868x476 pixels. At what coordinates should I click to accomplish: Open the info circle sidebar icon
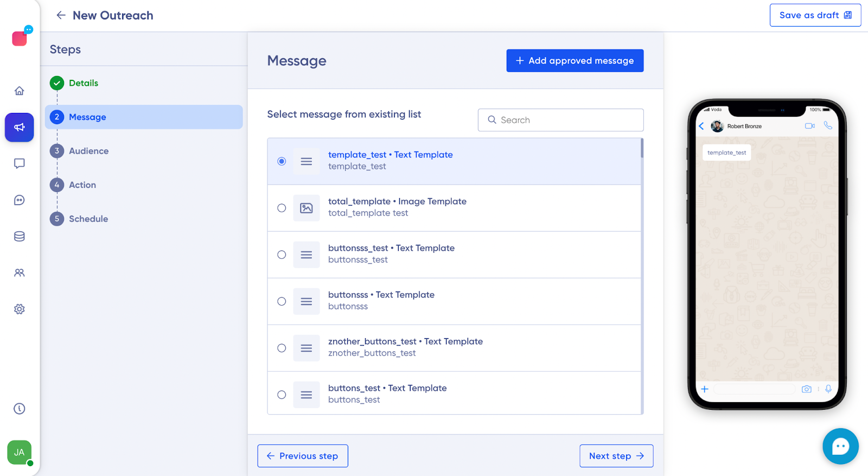point(20,409)
